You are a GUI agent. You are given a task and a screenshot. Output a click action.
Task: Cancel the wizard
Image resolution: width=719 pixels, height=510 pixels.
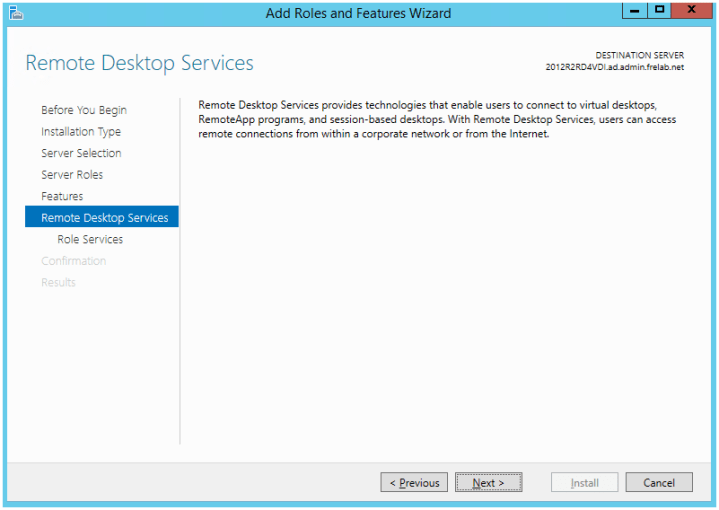point(659,483)
